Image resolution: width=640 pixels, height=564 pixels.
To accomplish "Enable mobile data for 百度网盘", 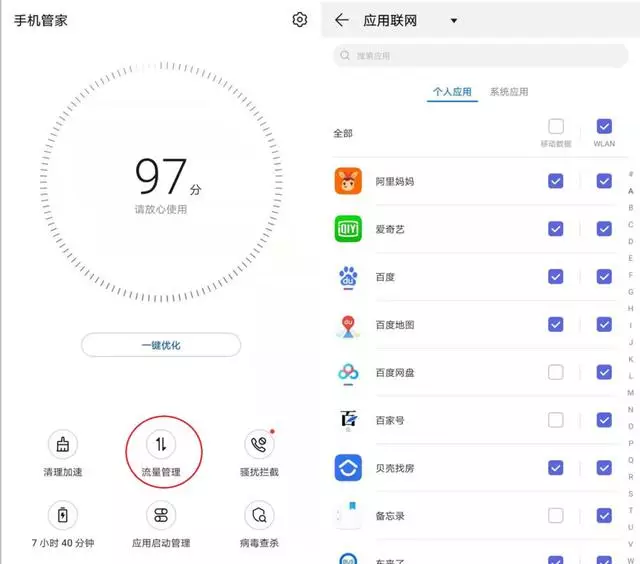I will pyautogui.click(x=556, y=372).
